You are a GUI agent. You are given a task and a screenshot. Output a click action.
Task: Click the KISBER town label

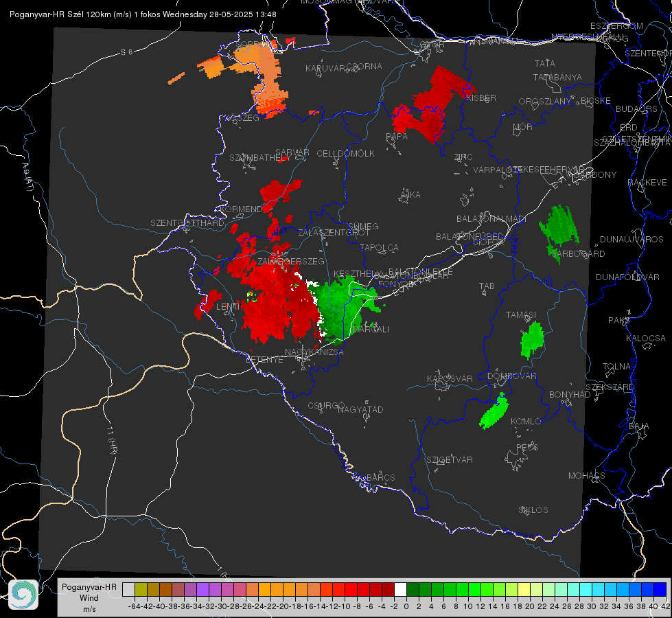[x=481, y=98]
